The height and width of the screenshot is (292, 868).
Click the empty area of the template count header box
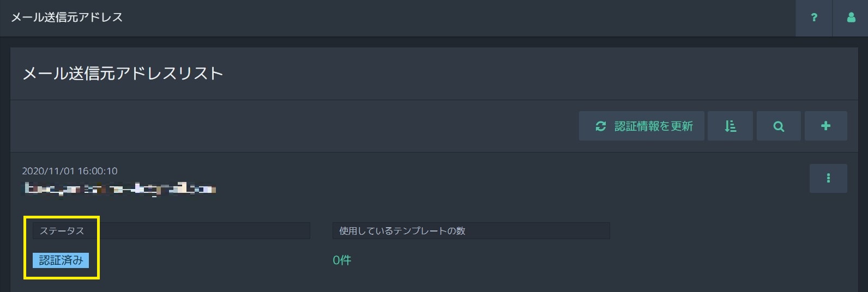tap(537, 231)
